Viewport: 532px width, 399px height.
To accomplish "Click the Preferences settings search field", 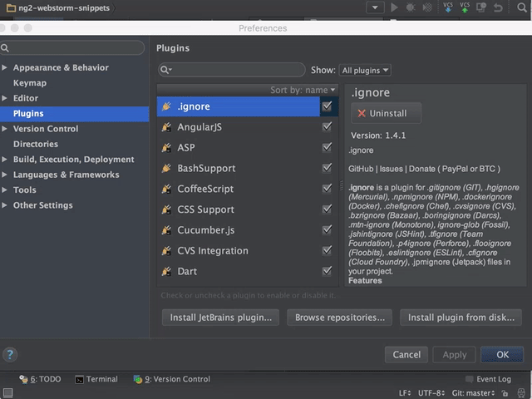I will click(72, 48).
